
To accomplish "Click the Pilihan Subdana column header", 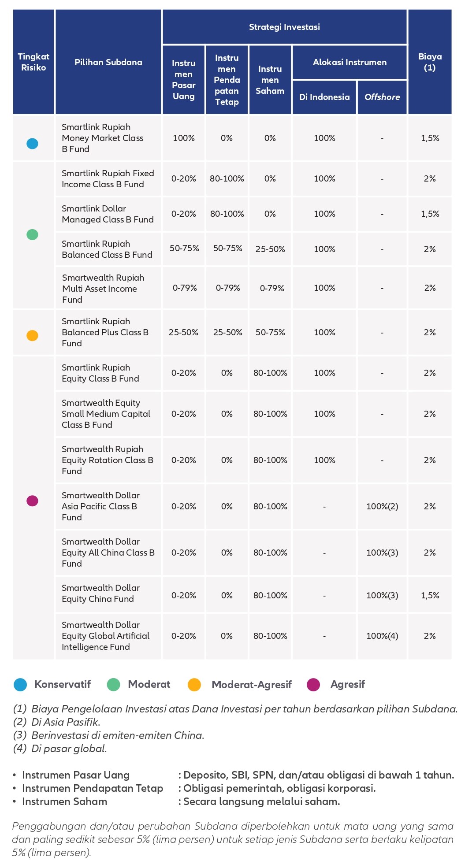I will click(x=108, y=62).
